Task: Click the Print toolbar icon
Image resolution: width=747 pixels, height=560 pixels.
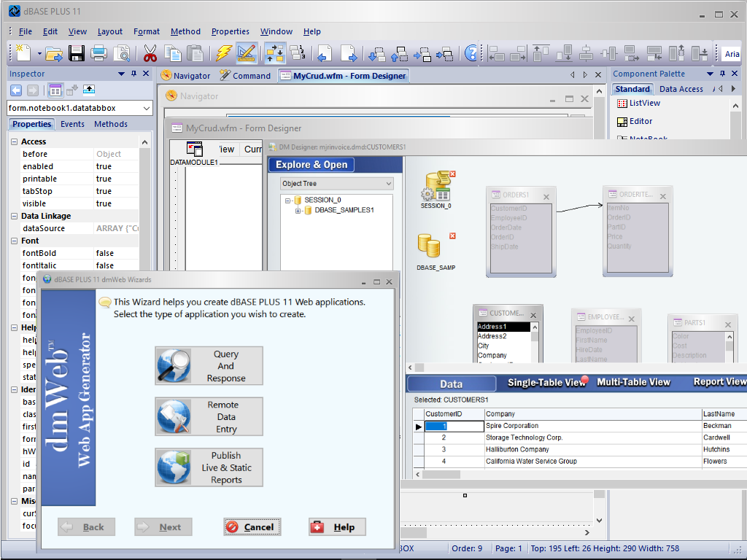Action: 98,53
